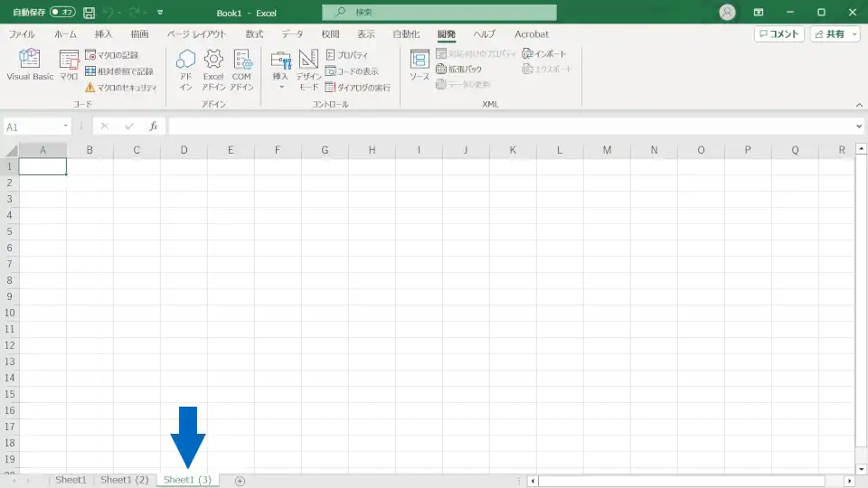The image size is (868, 488).
Task: Expand the formula bar
Action: pyautogui.click(x=859, y=127)
